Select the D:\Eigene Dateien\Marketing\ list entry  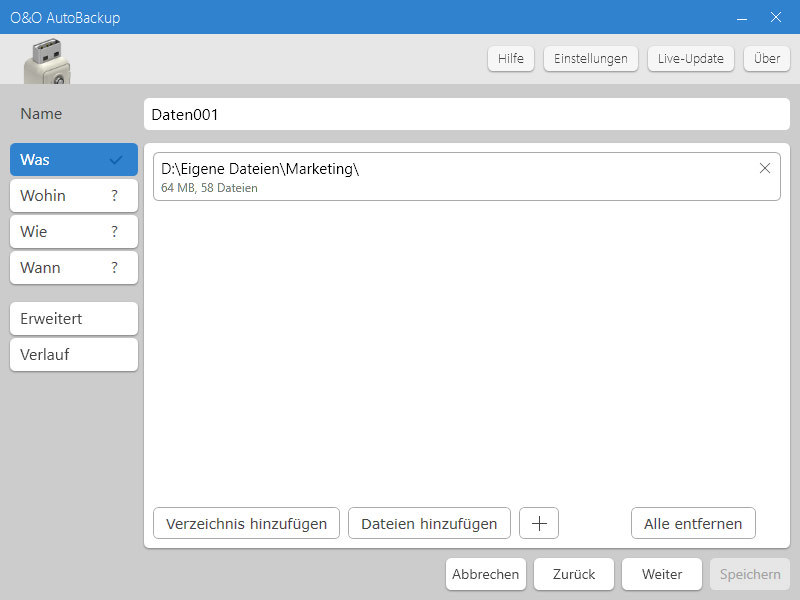[450, 177]
